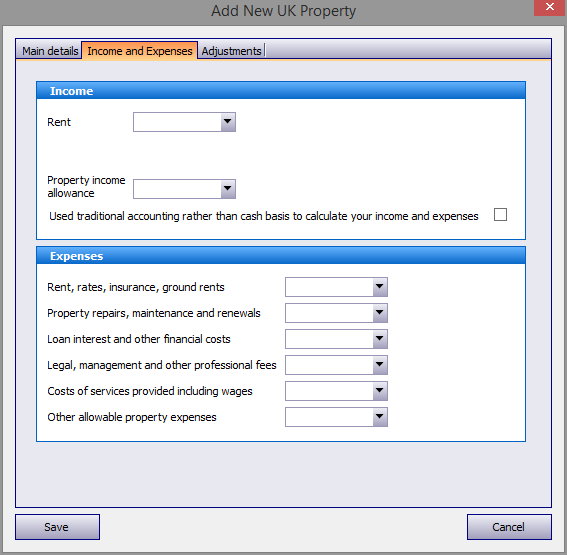Click the Property repairs amount input field
Viewport: 567px width, 555px height.
(329, 313)
